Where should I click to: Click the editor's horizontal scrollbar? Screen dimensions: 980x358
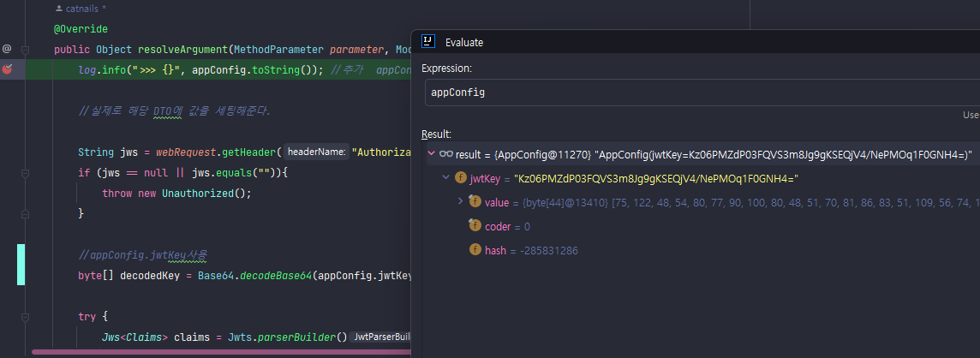(x=222, y=352)
